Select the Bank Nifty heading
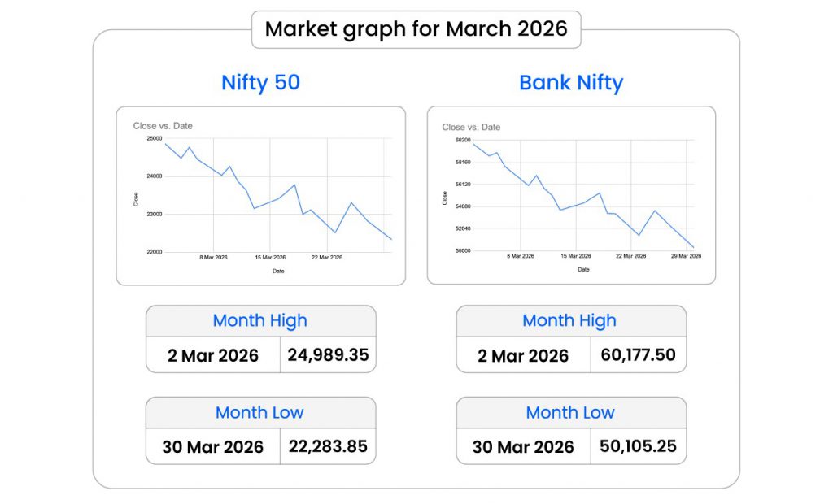 pyautogui.click(x=571, y=83)
